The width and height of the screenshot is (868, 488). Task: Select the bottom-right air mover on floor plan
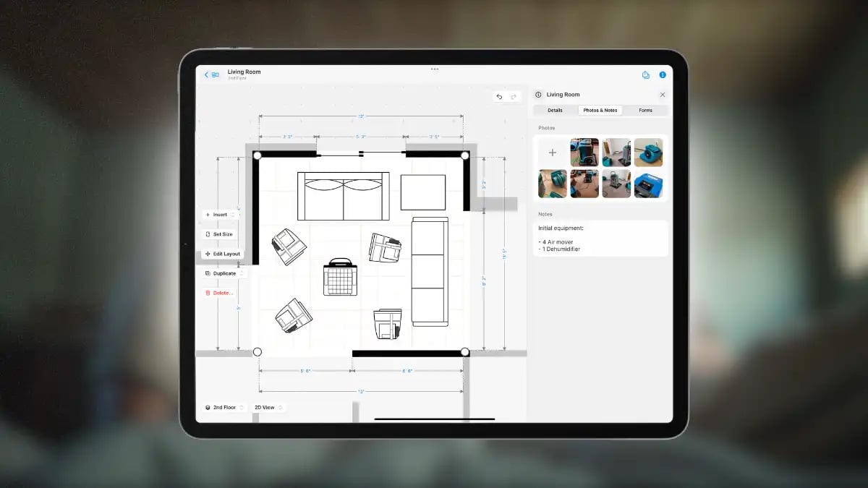[x=388, y=323]
